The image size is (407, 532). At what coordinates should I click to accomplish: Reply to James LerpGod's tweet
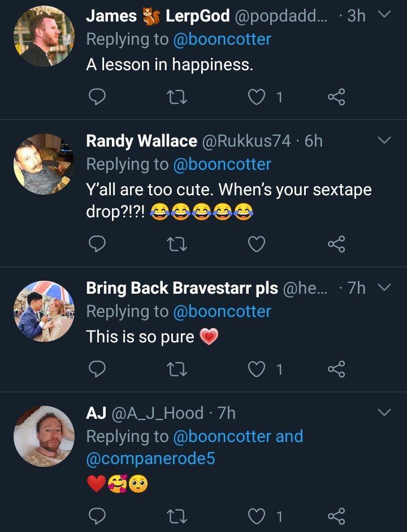click(98, 98)
